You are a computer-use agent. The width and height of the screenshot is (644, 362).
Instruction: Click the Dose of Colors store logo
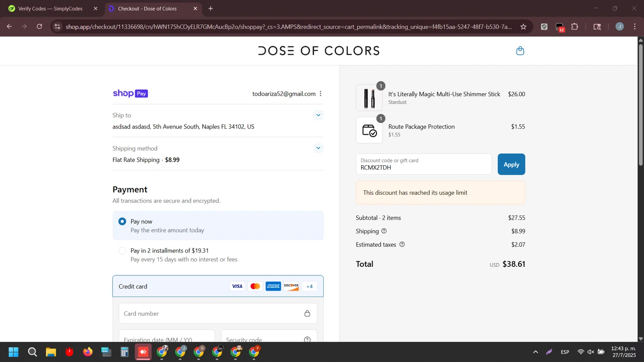319,51
